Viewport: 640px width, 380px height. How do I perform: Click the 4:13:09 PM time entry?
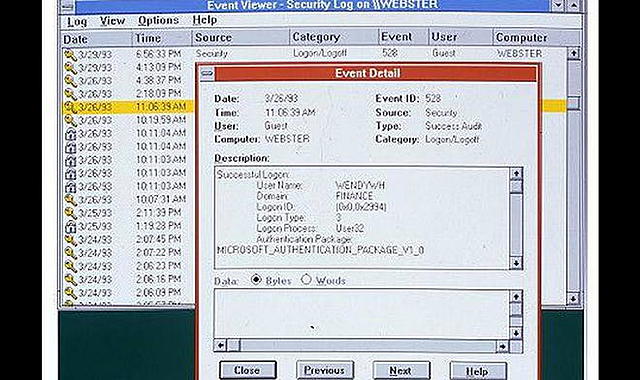coord(158,67)
